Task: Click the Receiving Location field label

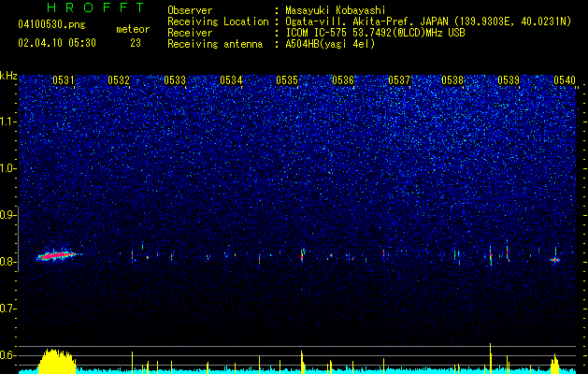Action: pyautogui.click(x=218, y=22)
